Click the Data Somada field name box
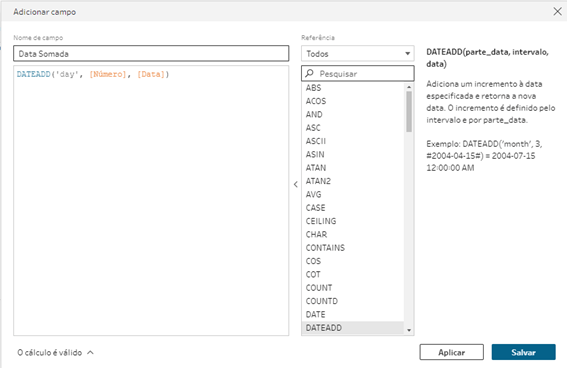 [x=151, y=54]
